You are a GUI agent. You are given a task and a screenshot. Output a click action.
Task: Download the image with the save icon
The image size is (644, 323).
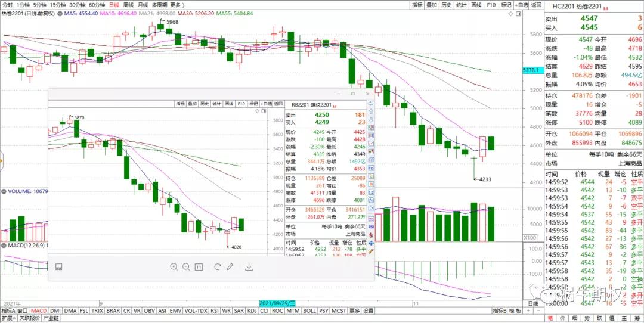click(x=249, y=267)
